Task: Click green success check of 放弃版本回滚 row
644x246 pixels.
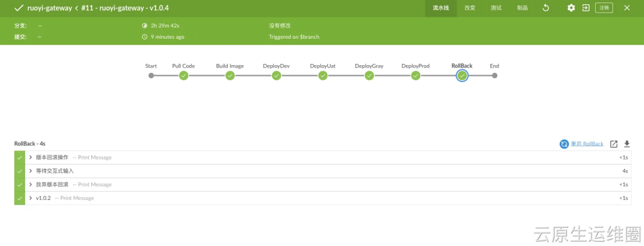Action: click(20, 184)
